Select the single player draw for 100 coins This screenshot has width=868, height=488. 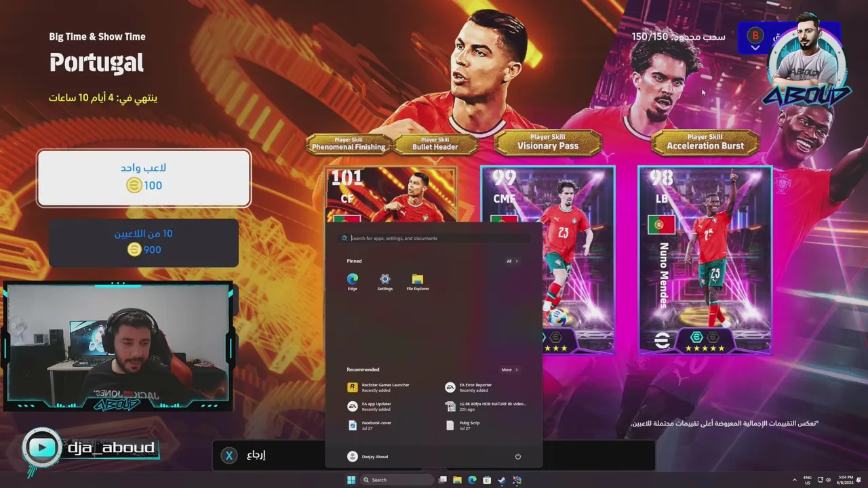tap(144, 178)
